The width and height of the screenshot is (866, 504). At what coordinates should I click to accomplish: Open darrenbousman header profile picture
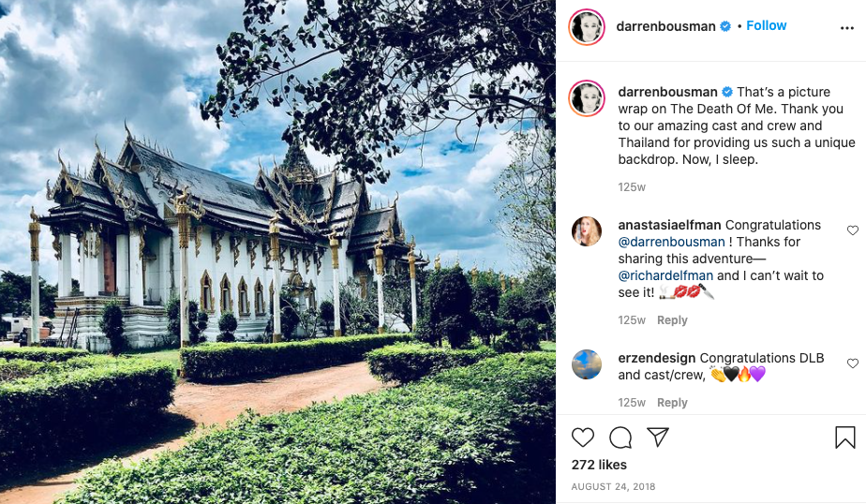pos(587,27)
